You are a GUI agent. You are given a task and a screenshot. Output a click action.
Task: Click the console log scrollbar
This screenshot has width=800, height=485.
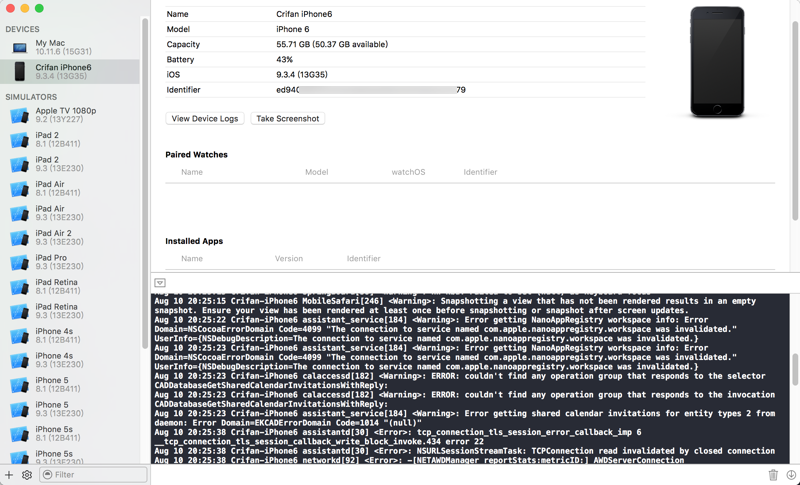795,370
